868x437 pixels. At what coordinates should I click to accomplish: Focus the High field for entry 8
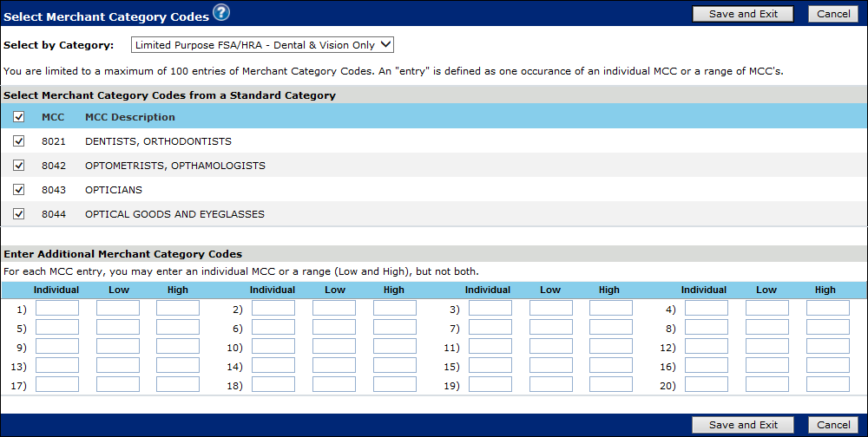click(827, 327)
